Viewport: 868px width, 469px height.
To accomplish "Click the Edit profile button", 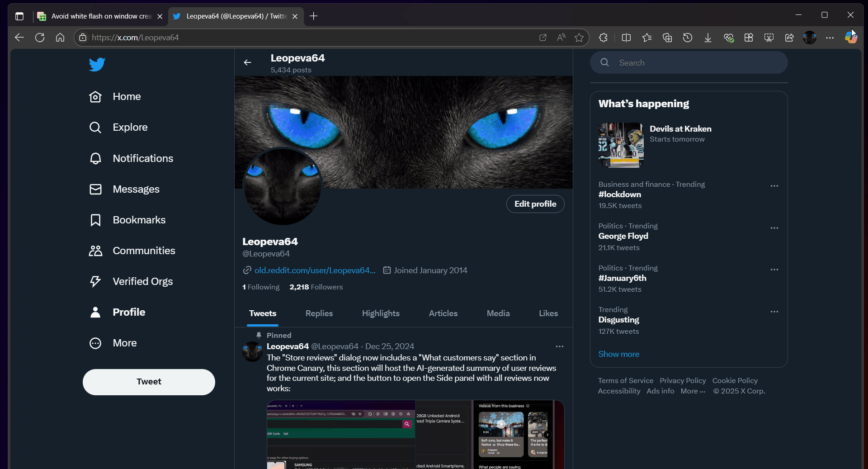I will (x=535, y=204).
